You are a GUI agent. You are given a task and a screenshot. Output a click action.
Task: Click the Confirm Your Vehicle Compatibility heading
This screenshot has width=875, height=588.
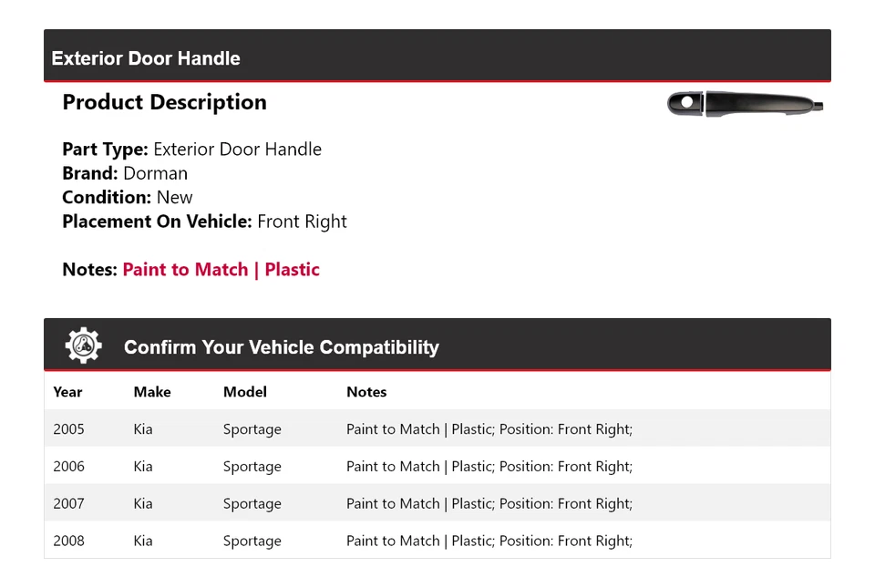281,347
